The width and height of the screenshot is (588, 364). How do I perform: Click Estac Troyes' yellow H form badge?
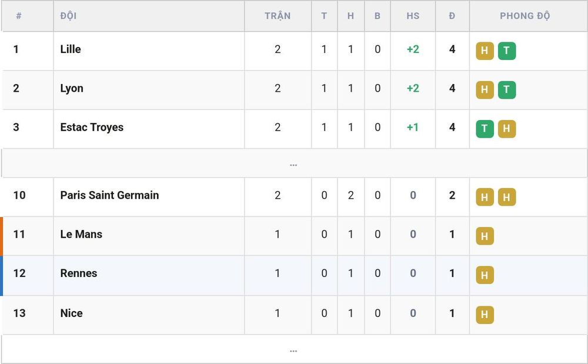click(507, 129)
